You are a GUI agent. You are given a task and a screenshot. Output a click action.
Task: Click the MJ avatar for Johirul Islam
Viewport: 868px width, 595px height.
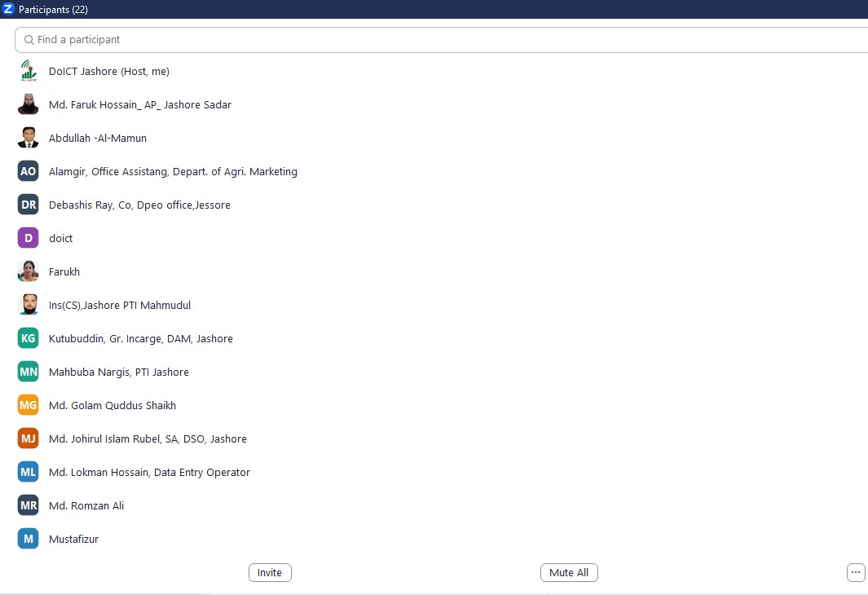[29, 439]
